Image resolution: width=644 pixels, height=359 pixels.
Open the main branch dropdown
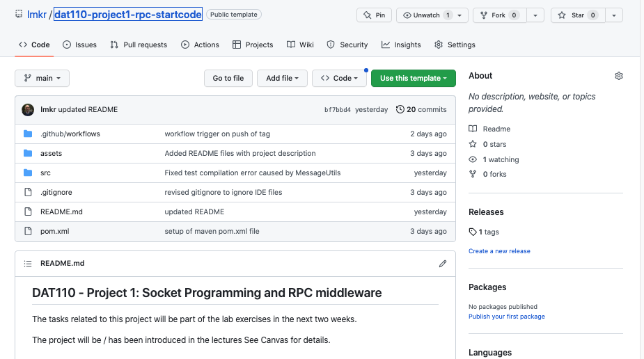(42, 79)
